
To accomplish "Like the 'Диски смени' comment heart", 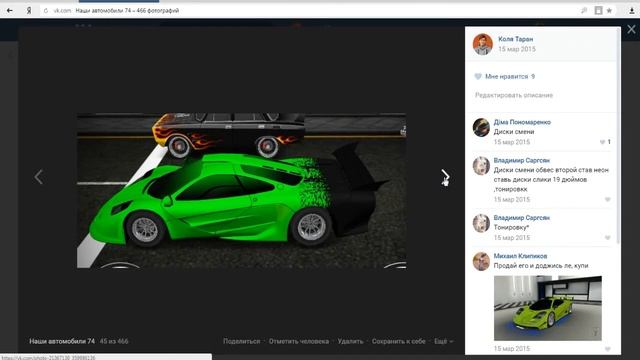I will (602, 142).
